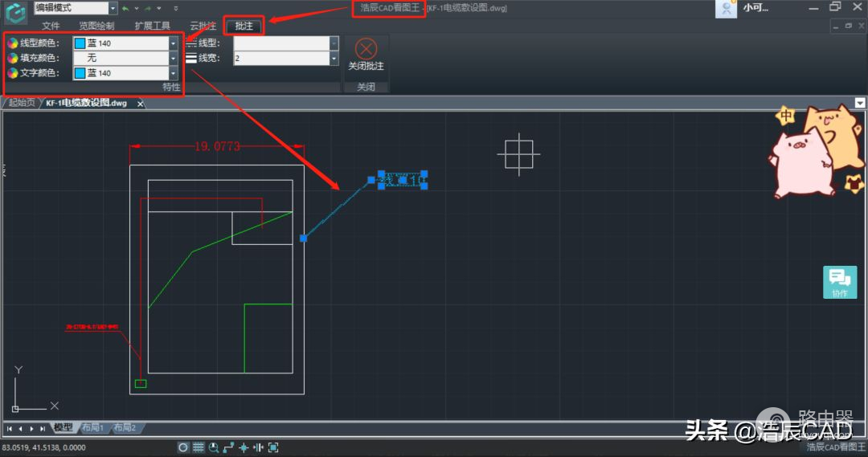Select the 批注 ribbon tab
Screen dimensions: 868x457
pyautogui.click(x=244, y=26)
